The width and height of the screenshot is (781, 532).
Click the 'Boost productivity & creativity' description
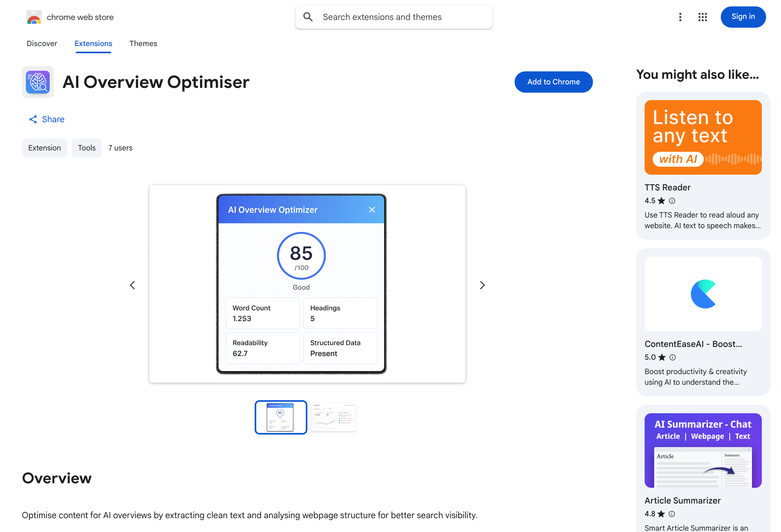coord(696,377)
